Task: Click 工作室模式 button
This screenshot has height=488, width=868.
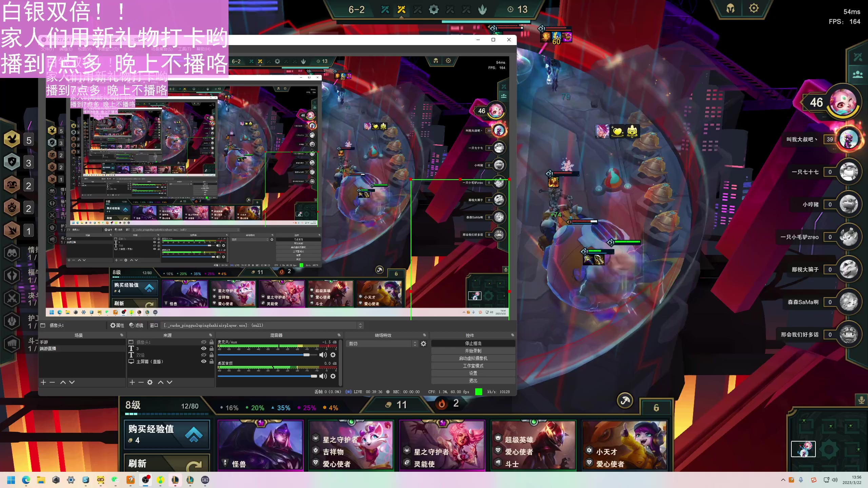Action: [473, 366]
